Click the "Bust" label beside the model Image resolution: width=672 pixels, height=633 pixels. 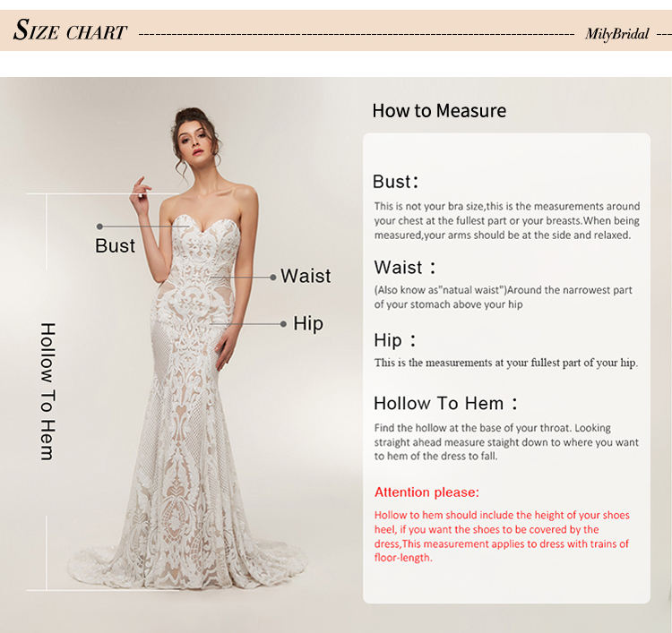pyautogui.click(x=115, y=246)
